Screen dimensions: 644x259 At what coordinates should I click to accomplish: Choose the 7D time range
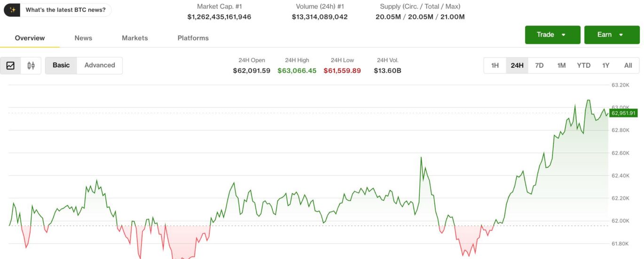539,65
